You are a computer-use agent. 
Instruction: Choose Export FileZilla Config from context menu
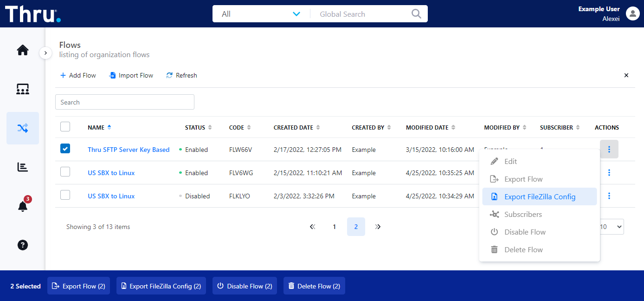(x=539, y=196)
